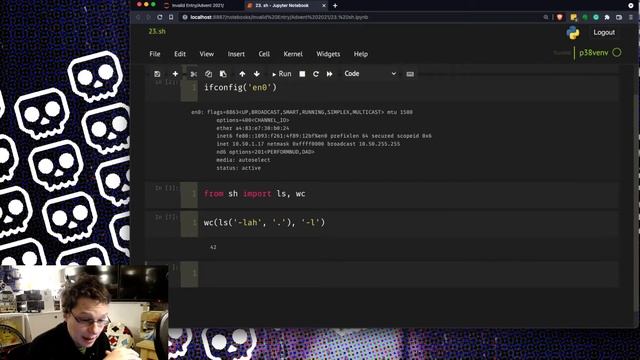This screenshot has width=640, height=360.
Task: Paste cells below with the paste icon
Action: coord(223,74)
